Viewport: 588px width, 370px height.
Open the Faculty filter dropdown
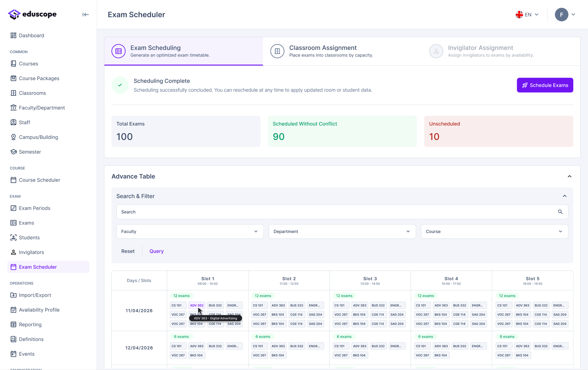[x=190, y=231]
